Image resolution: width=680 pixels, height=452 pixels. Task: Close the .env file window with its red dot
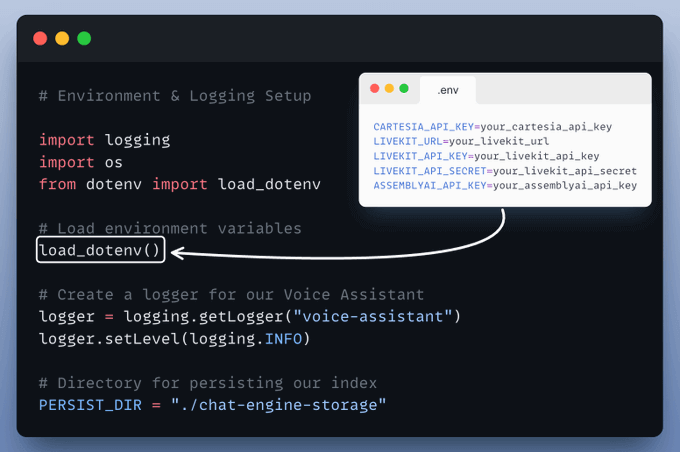pyautogui.click(x=374, y=89)
